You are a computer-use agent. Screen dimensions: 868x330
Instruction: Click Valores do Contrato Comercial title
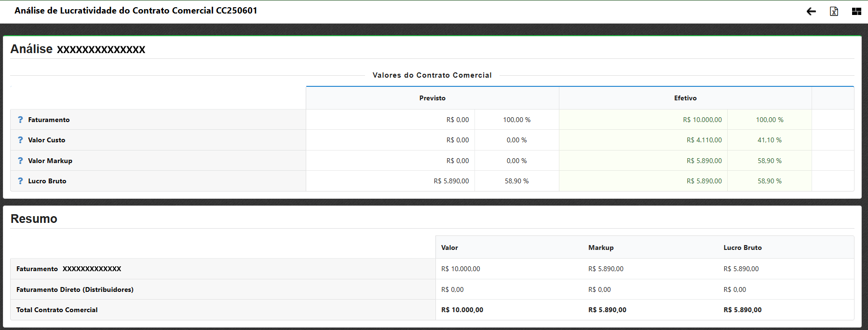[432, 75]
